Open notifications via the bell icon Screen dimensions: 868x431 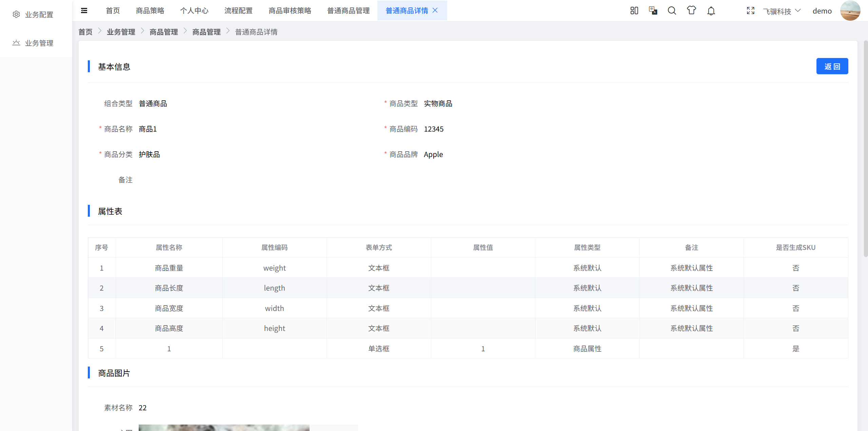(710, 11)
